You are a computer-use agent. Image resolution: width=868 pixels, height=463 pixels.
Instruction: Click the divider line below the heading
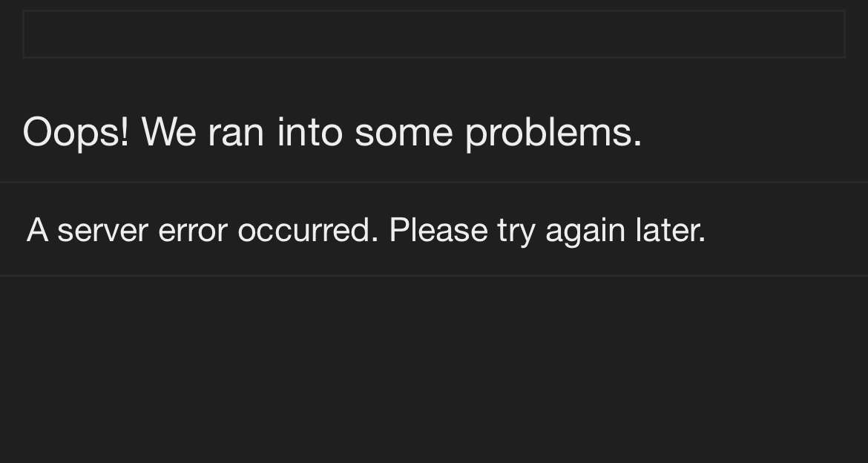click(434, 182)
